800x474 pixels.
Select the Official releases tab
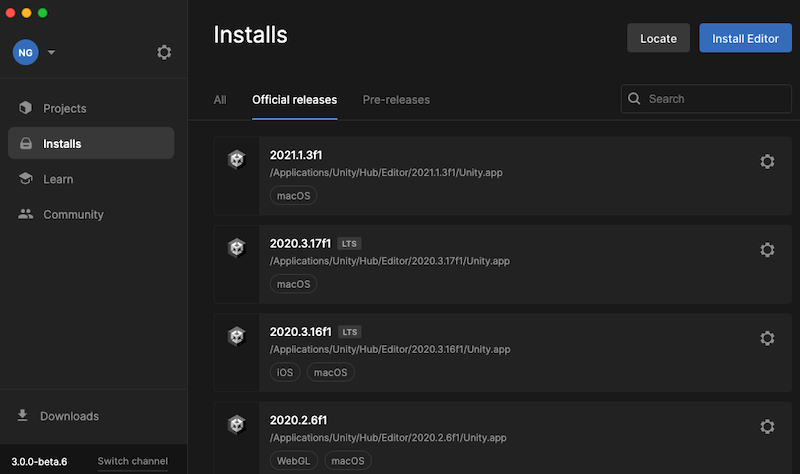[x=294, y=99]
